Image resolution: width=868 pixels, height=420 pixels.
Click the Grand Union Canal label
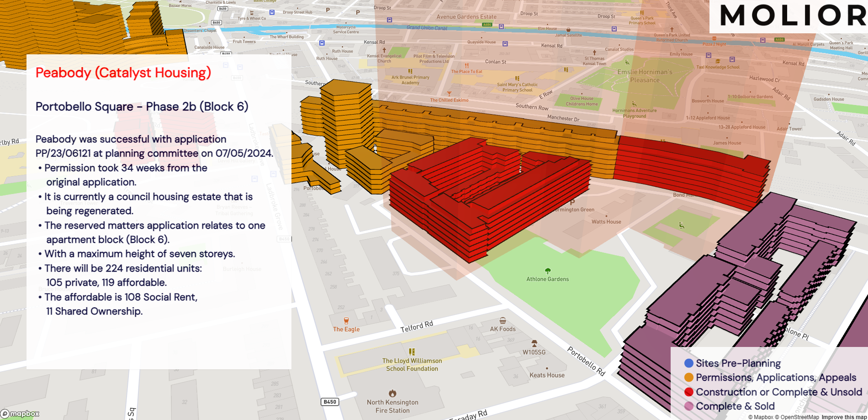point(427,28)
